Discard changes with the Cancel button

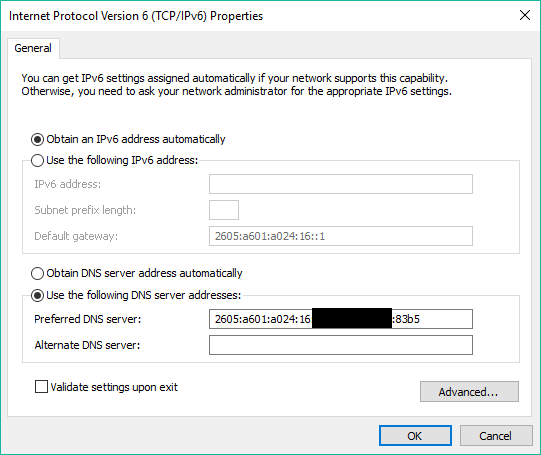496,436
